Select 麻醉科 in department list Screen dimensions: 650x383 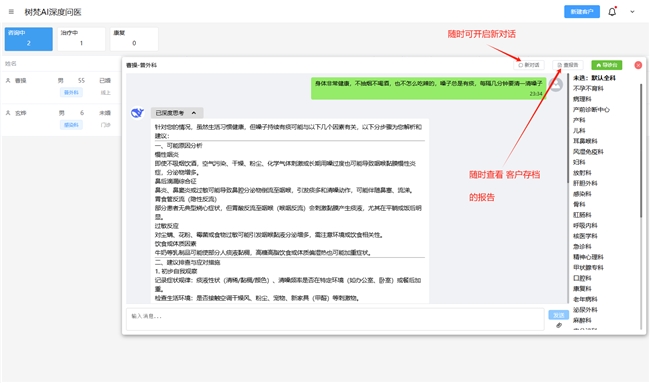click(x=582, y=320)
